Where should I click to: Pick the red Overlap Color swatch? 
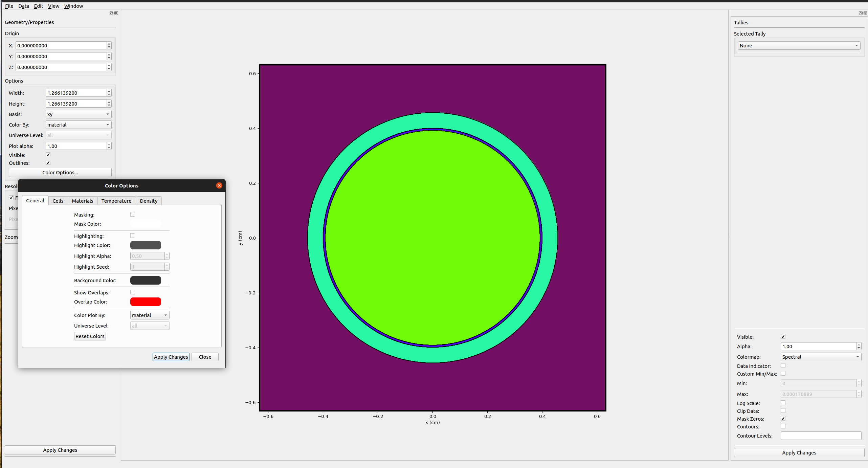click(146, 302)
